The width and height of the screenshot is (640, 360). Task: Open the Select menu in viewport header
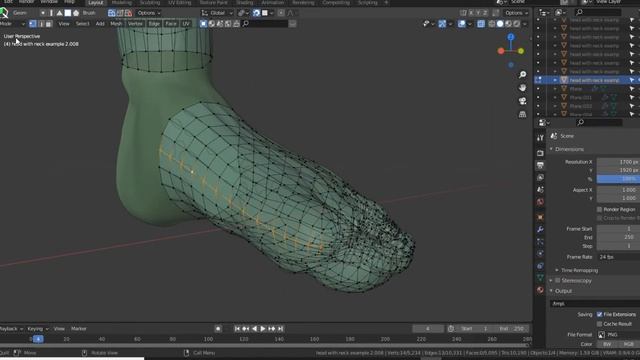click(82, 24)
